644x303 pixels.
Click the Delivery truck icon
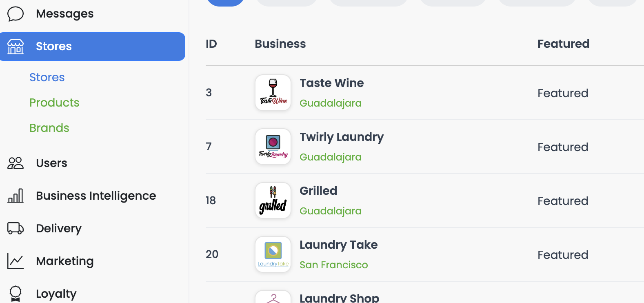pos(16,228)
